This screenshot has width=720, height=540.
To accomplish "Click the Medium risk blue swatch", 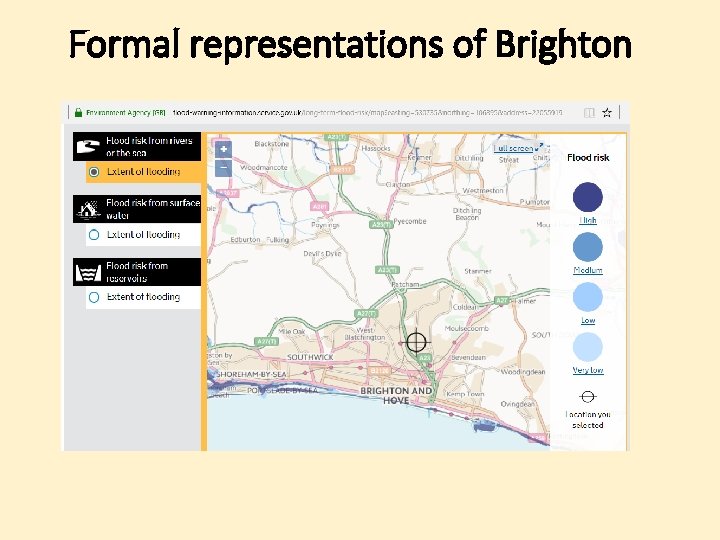I will (588, 247).
